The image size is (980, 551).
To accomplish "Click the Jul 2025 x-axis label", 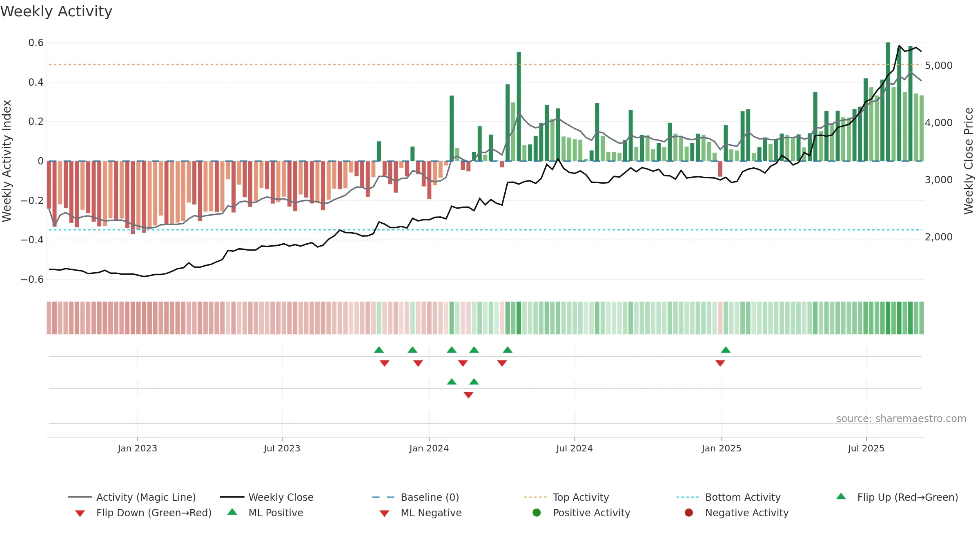I will (x=866, y=448).
